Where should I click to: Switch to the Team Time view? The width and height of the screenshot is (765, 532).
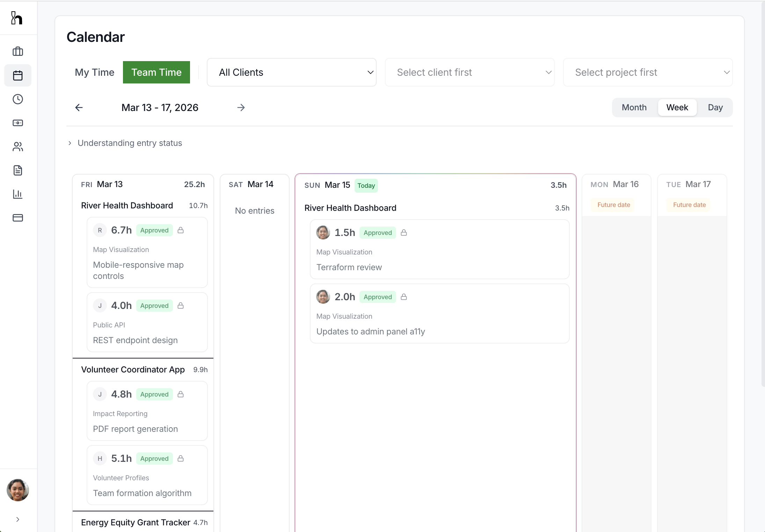coord(156,72)
